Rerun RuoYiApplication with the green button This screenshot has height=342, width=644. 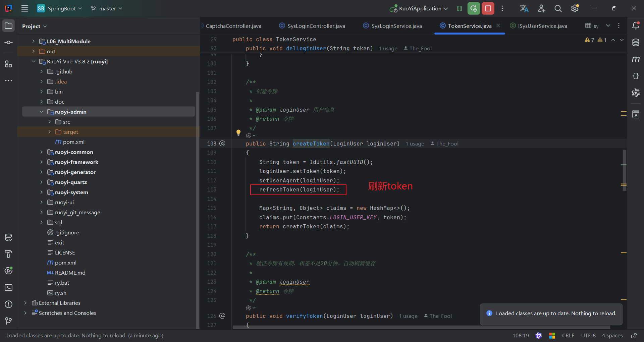pos(474,8)
